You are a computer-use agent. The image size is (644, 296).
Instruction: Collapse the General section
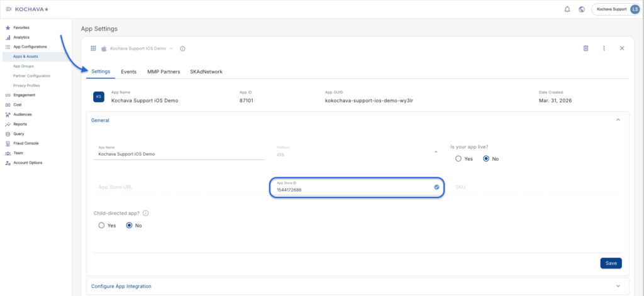[618, 120]
